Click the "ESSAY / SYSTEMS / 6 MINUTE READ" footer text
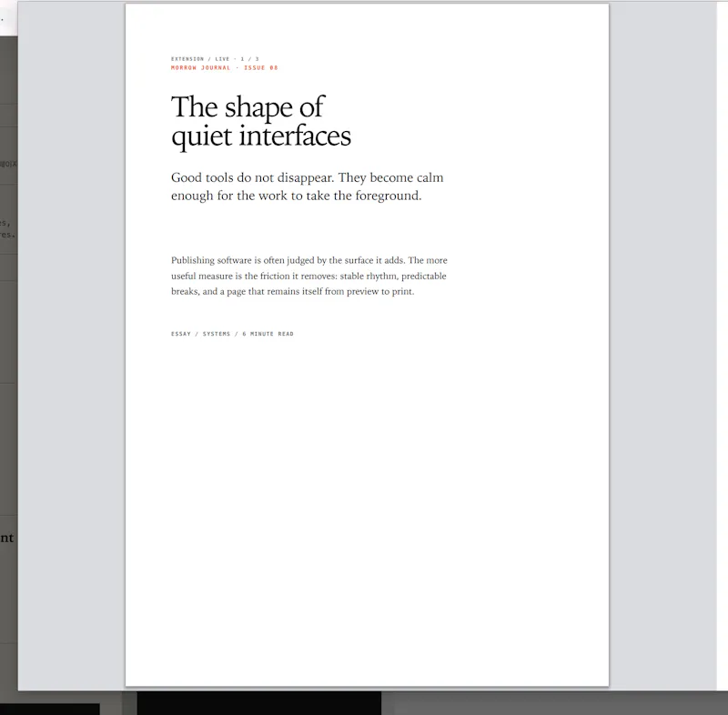Image resolution: width=728 pixels, height=715 pixels. click(x=232, y=334)
